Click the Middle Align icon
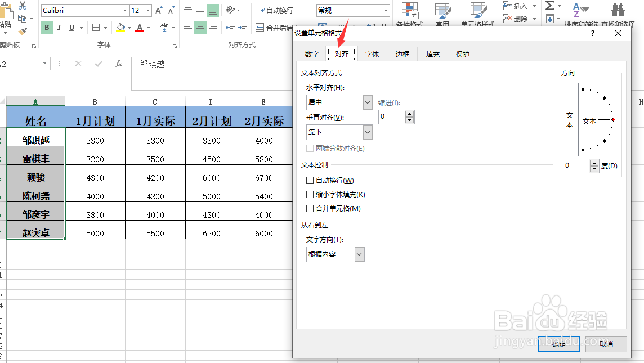Screen dimensions: 644x363 pyautogui.click(x=200, y=10)
